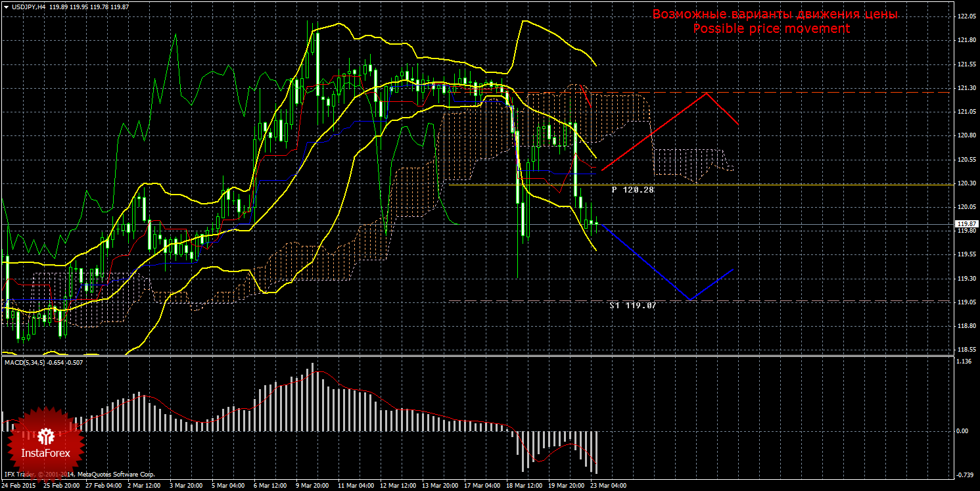Image resolution: width=980 pixels, height=491 pixels.
Task: Click the triangle arrow beside USDJPY,H4
Action: tap(5, 7)
